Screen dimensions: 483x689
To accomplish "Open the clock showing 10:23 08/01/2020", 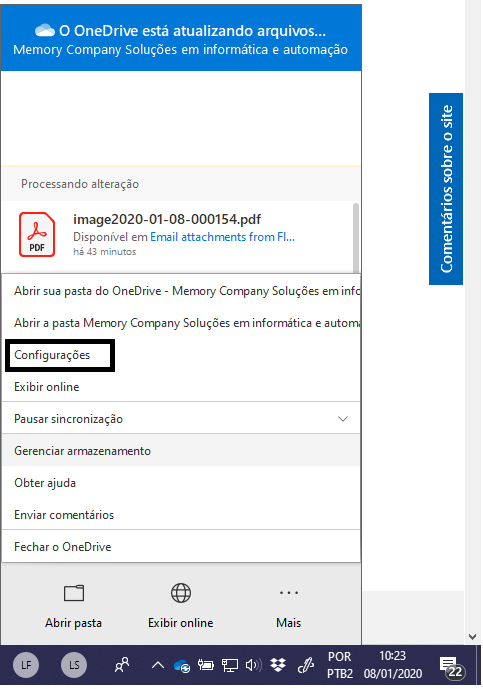I will (x=392, y=665).
